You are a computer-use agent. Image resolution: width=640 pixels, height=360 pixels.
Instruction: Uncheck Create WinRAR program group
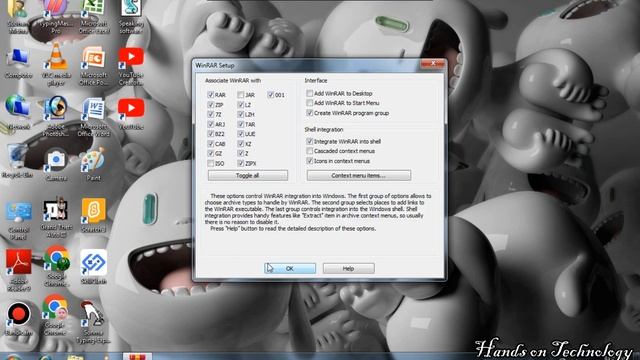310,113
